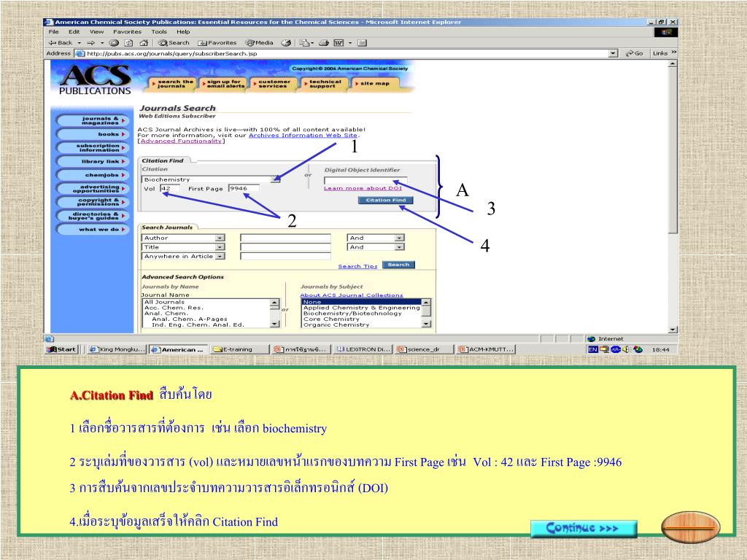Open the 'technical support' tab
747x560 pixels.
click(325, 84)
